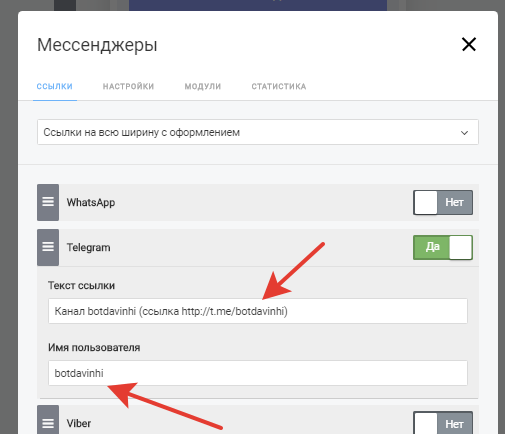Click the Мессенджеры dialog title
505x434 pixels.
(97, 45)
